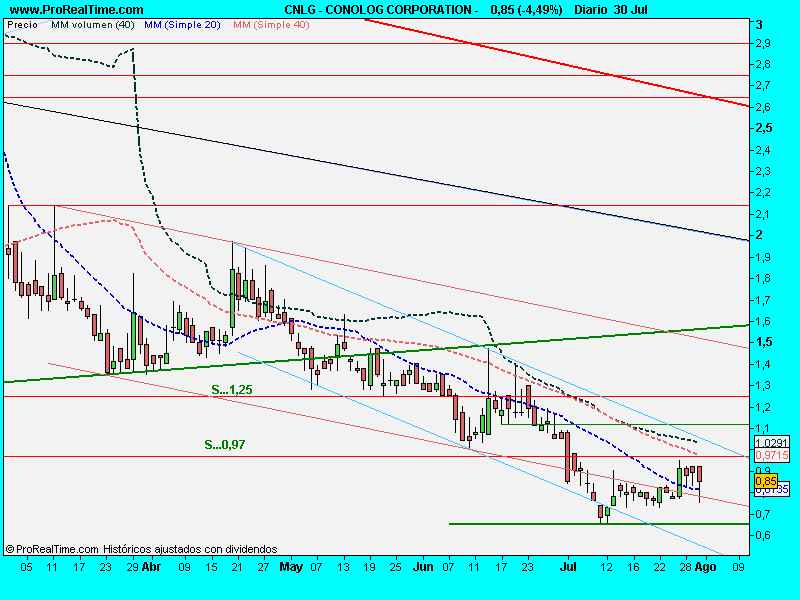Select the 'Jun' month label on date axis

[x=423, y=567]
